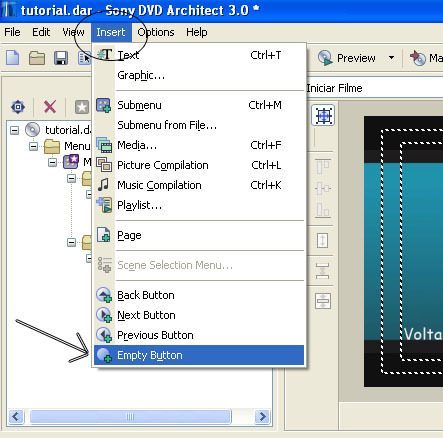This screenshot has height=438, width=443.
Task: Insert a Back Button
Action: pyautogui.click(x=199, y=295)
